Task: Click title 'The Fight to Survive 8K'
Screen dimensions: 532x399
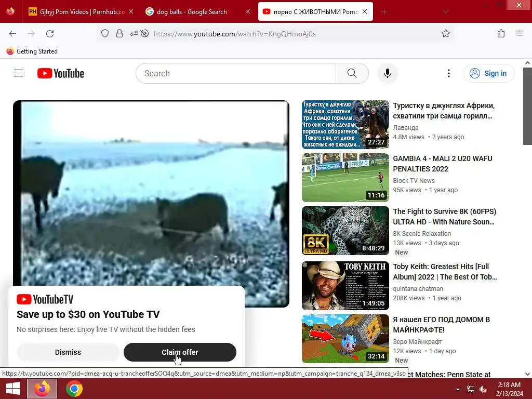Action: 445,217
